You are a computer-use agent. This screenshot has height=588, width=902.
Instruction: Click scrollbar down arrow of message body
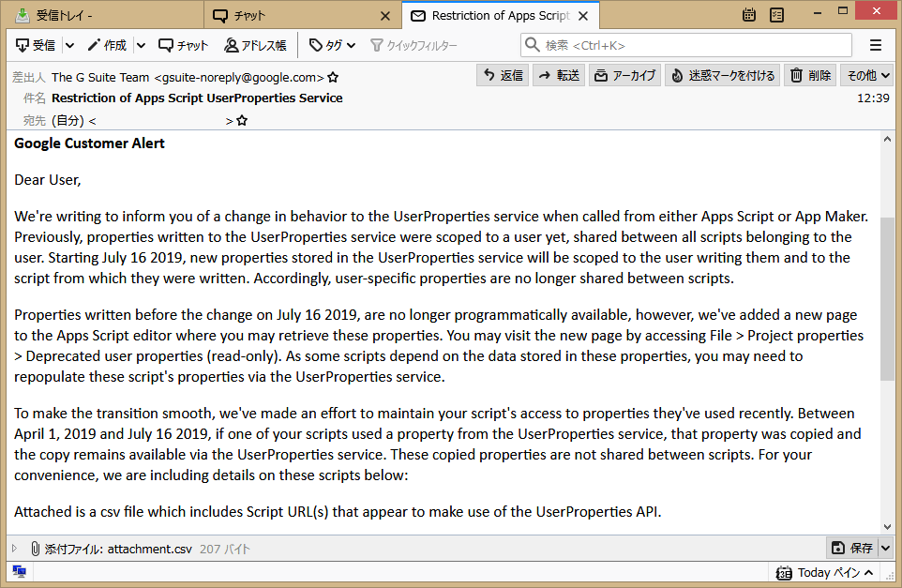887,526
